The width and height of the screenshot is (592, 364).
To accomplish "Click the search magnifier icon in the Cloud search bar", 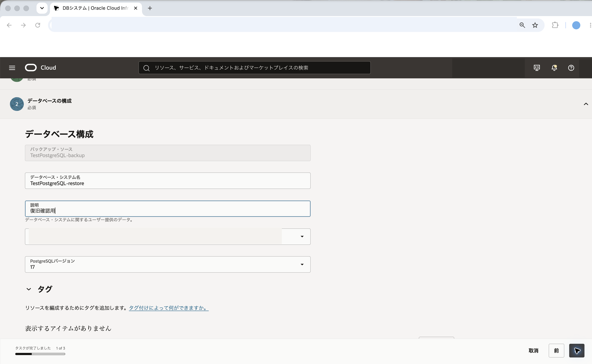I will (146, 68).
